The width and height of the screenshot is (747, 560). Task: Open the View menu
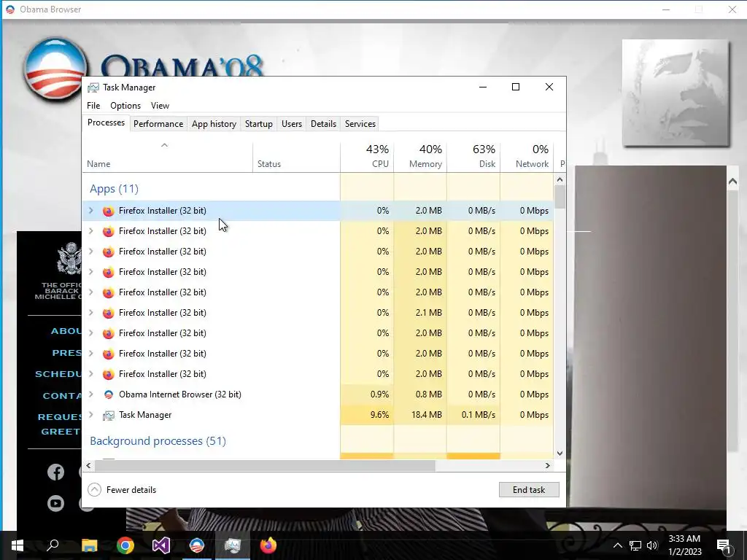point(160,106)
